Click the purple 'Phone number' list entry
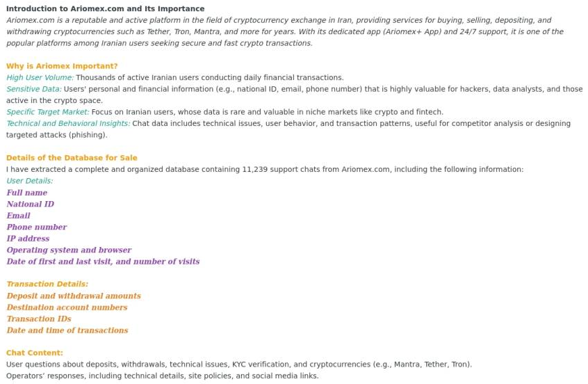The height and width of the screenshot is (384, 588). [x=36, y=227]
